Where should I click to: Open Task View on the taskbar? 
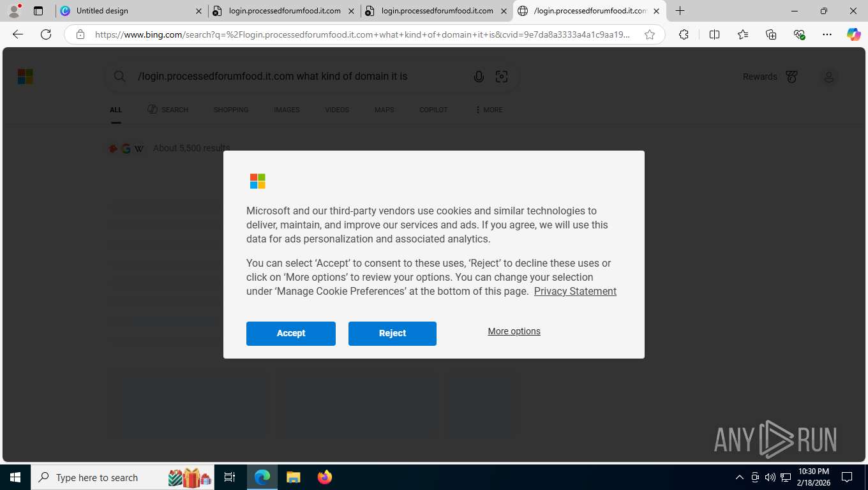click(230, 477)
